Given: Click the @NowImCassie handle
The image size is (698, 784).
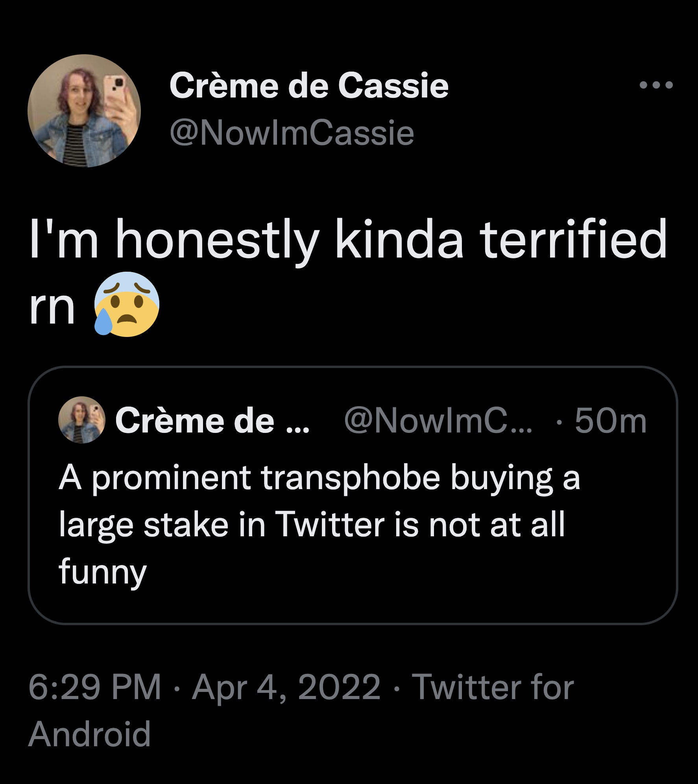Looking at the screenshot, I should [292, 133].
